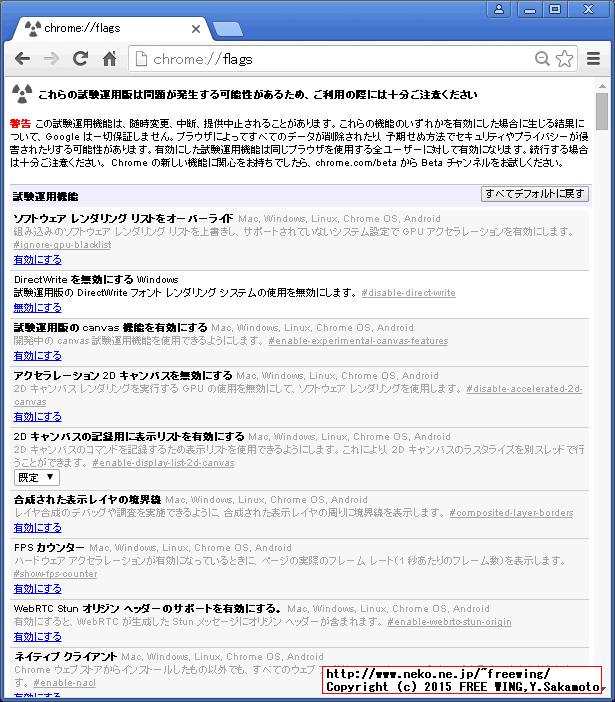Open the 既定 dropdown for display list canvas

click(37, 477)
